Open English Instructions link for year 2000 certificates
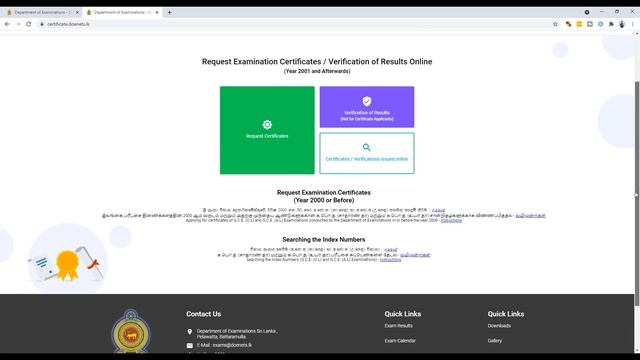Image resolution: width=640 pixels, height=360 pixels. point(451,220)
